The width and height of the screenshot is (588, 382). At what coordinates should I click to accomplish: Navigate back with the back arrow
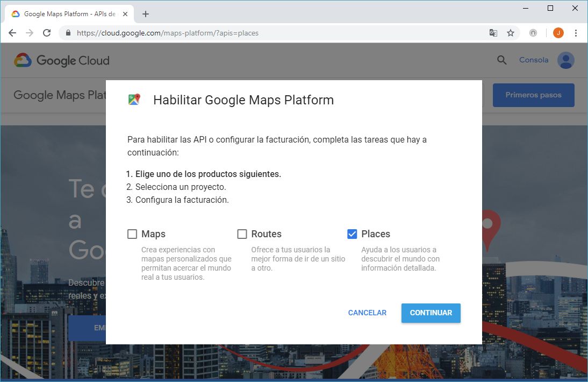pos(12,33)
